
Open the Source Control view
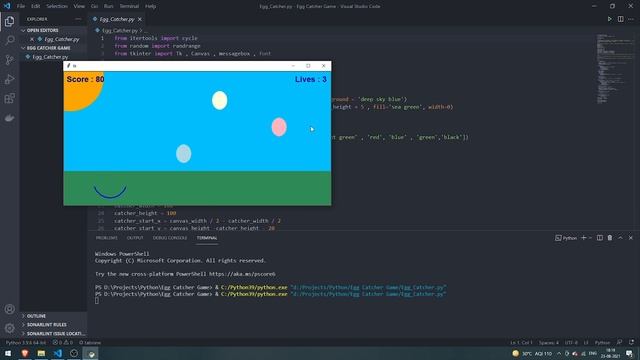tap(9, 60)
